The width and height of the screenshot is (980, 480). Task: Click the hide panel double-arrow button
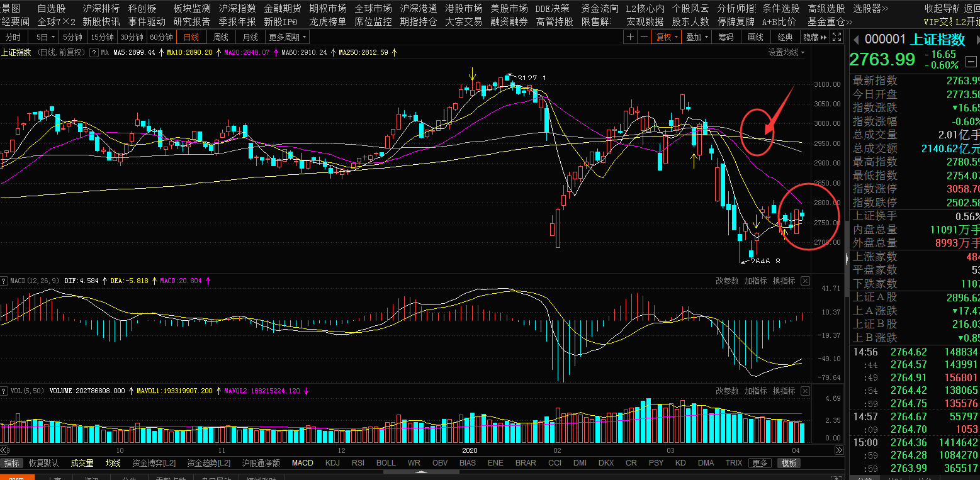(x=814, y=37)
